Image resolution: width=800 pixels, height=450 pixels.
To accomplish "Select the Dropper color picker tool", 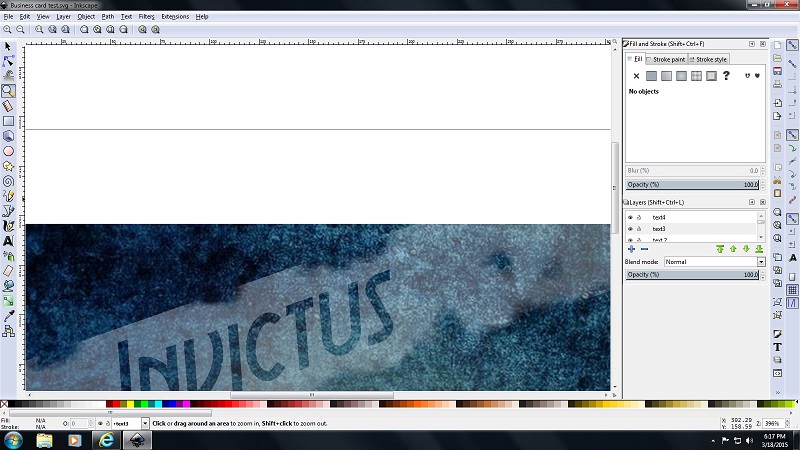I will [x=8, y=316].
